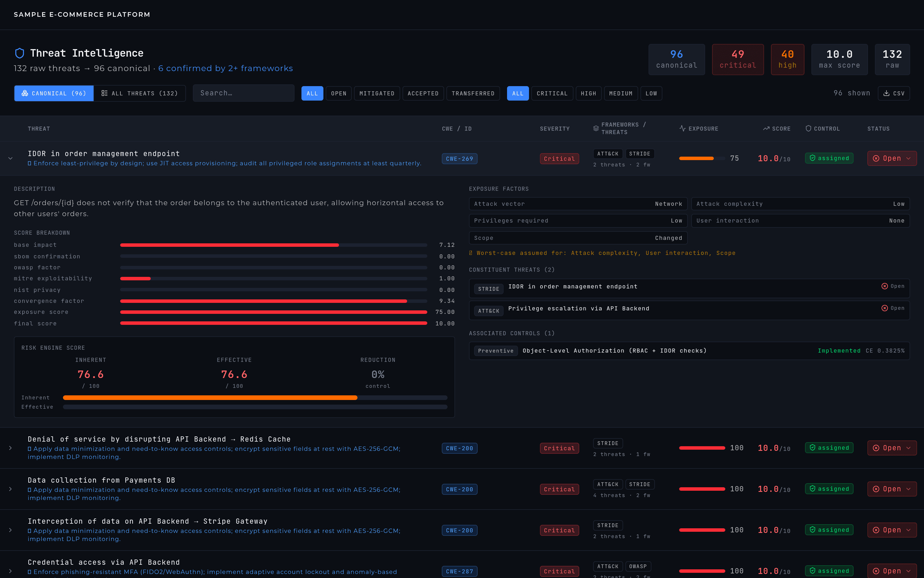Click the All Threats list icon

pyautogui.click(x=104, y=93)
